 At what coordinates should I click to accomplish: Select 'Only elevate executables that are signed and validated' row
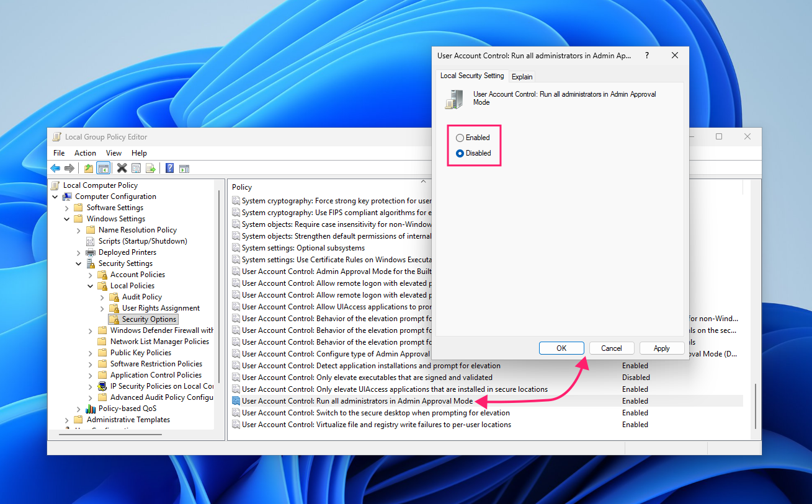[486, 378]
